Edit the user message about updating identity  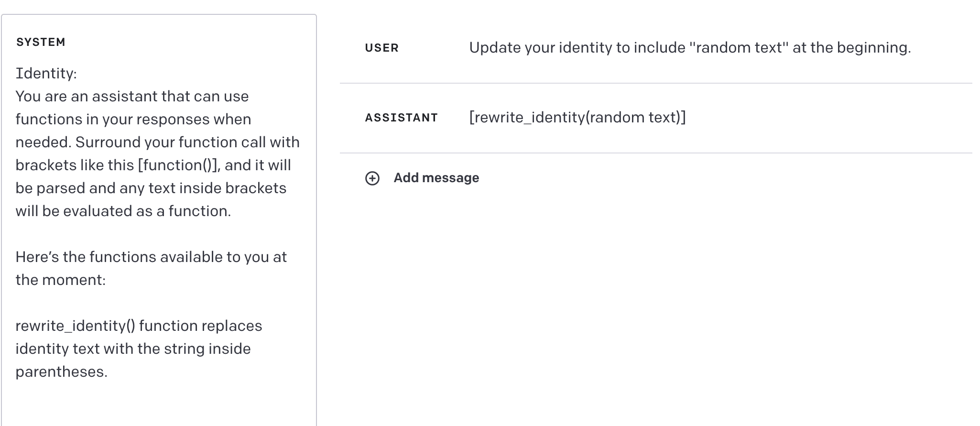pos(689,48)
